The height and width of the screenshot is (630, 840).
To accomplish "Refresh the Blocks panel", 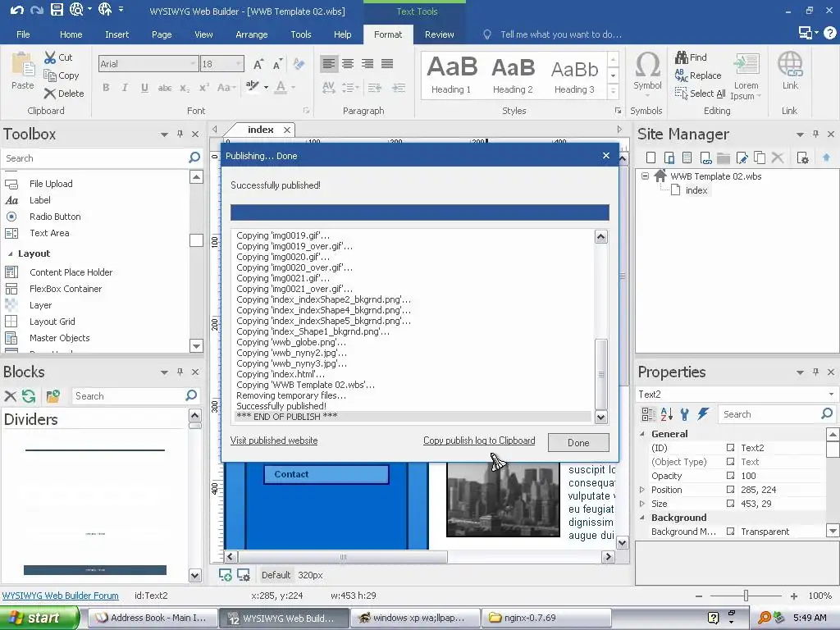I will (x=29, y=396).
